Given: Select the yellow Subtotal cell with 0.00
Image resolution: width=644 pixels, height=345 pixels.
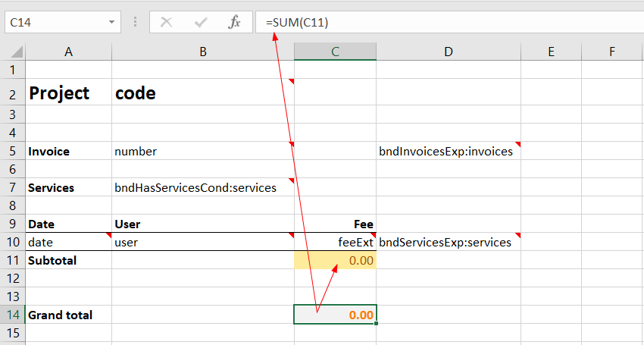Looking at the screenshot, I should tap(335, 260).
